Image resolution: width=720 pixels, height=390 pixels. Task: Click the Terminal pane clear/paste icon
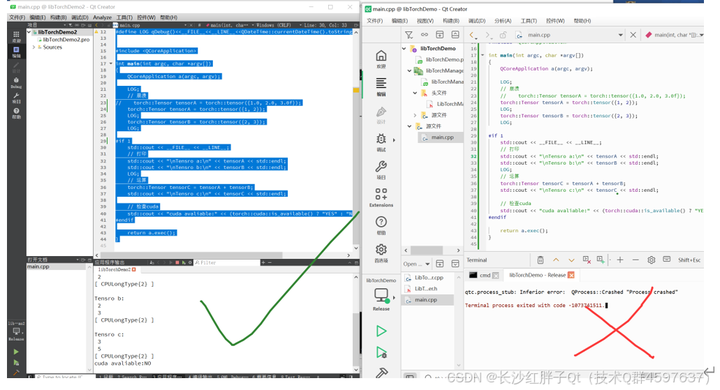[540, 260]
